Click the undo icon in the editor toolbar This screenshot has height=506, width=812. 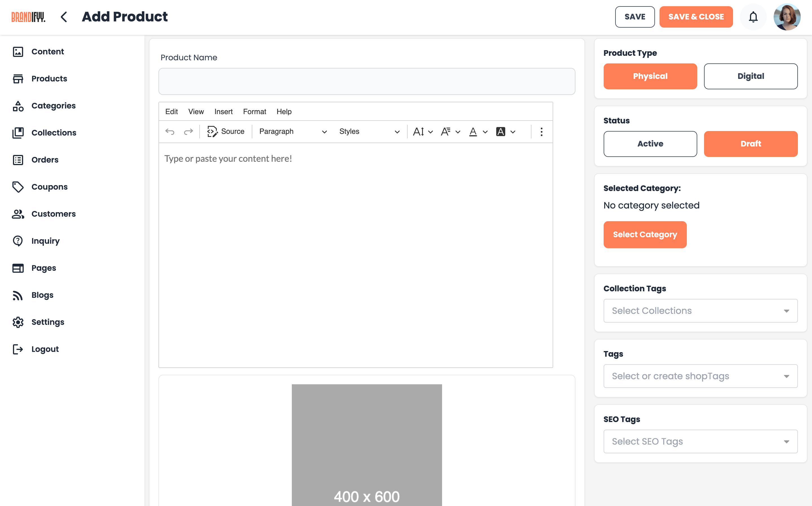coord(170,132)
